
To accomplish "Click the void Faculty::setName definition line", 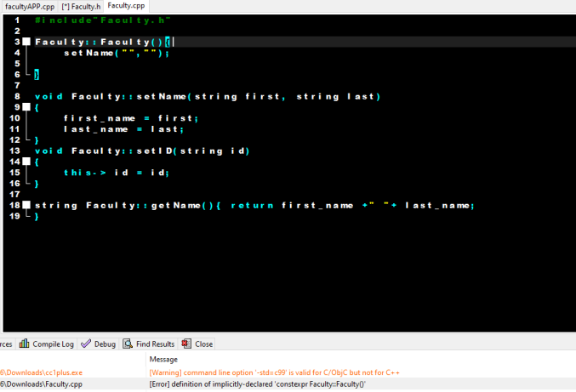I will pyautogui.click(x=208, y=97).
